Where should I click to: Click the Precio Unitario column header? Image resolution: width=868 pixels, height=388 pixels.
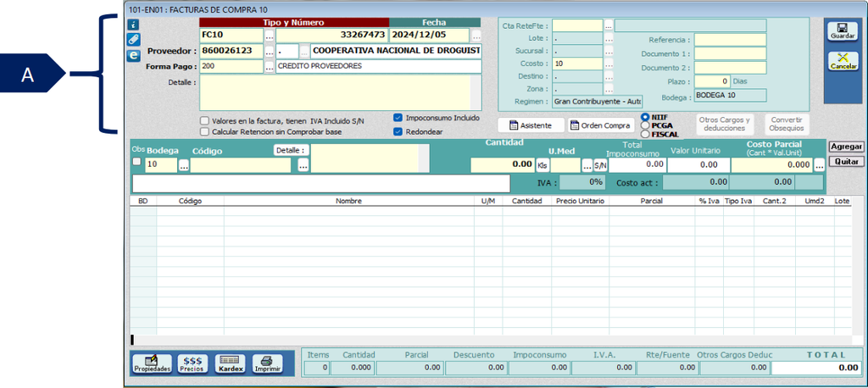(x=580, y=201)
